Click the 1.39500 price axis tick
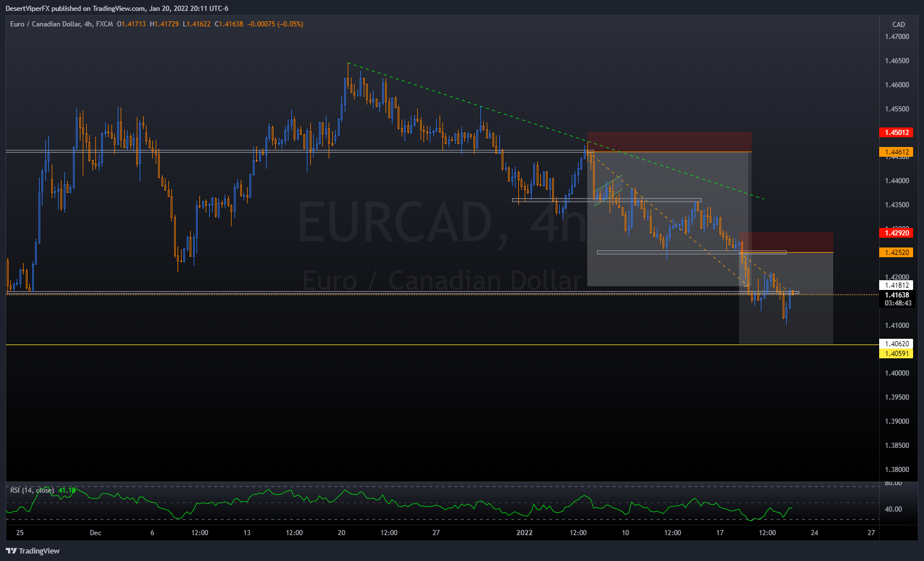The height and width of the screenshot is (561, 924). point(897,397)
